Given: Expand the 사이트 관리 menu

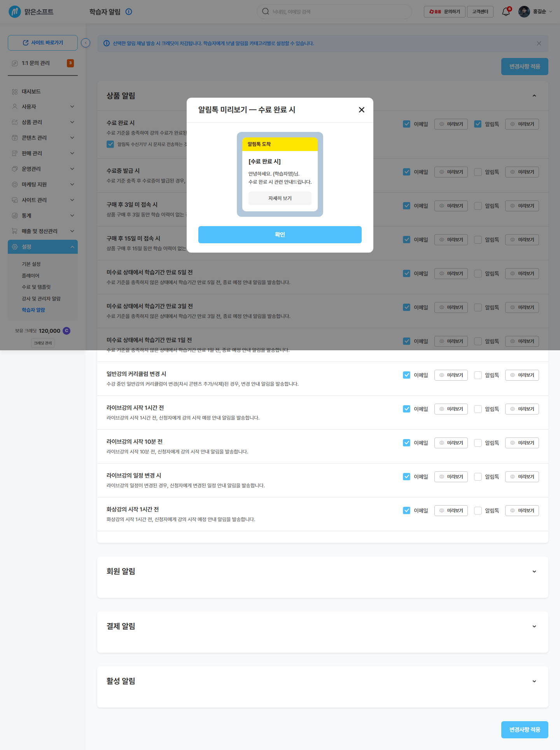Looking at the screenshot, I should coord(43,200).
